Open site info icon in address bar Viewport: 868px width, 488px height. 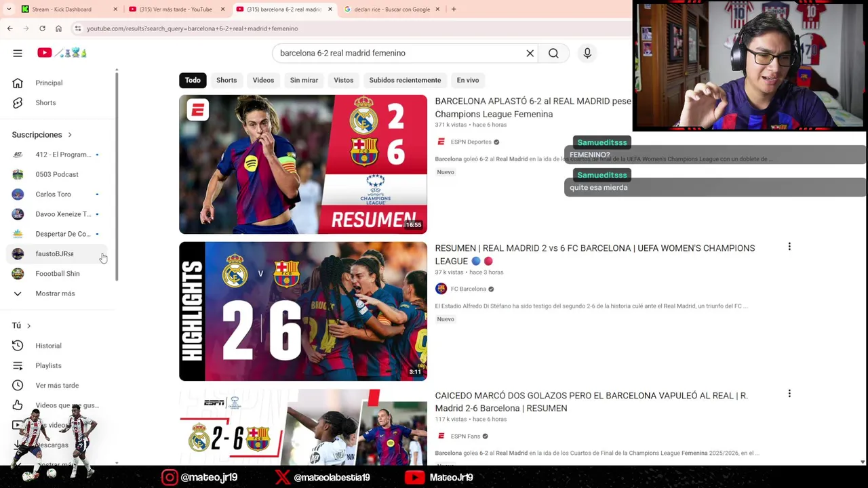coord(78,28)
